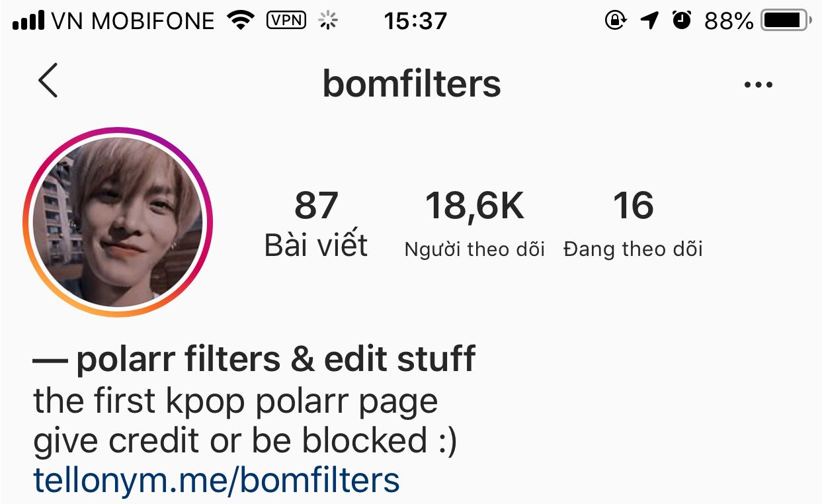The height and width of the screenshot is (504, 822).
Task: Open the 87 Bài viết posts count
Action: coord(316,224)
